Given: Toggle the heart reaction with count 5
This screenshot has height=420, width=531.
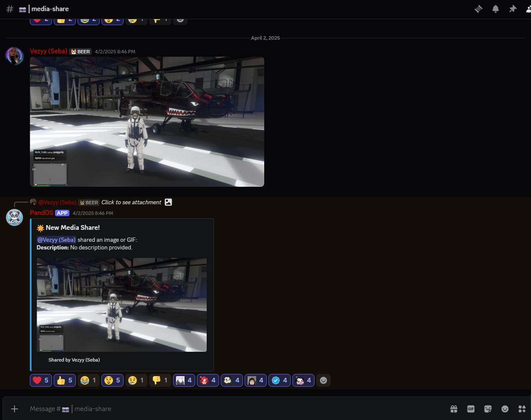Looking at the screenshot, I should (41, 380).
